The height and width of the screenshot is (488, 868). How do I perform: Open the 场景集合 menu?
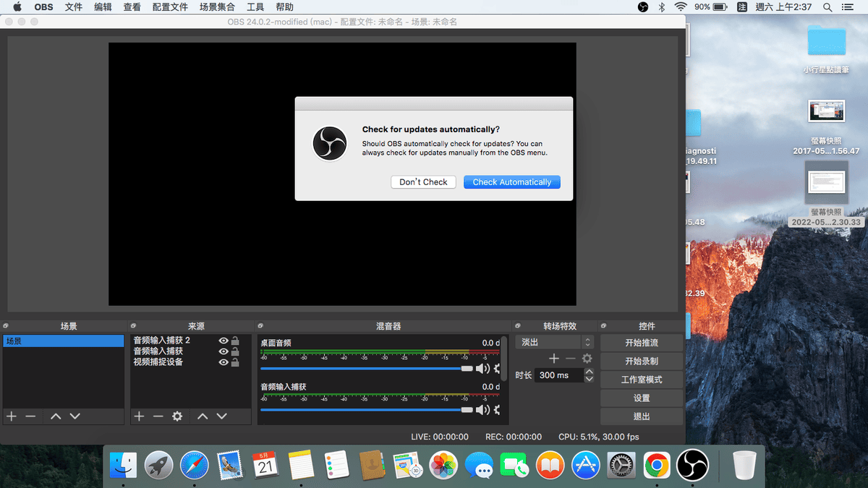(x=217, y=7)
